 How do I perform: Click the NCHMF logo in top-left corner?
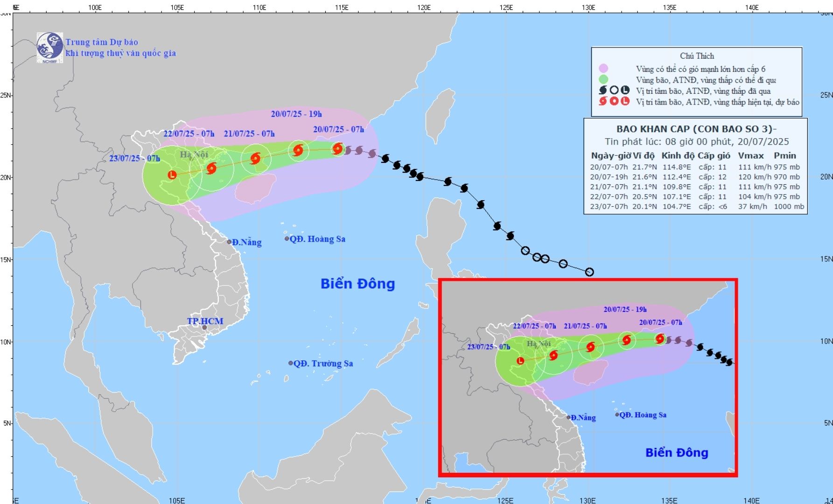tap(49, 47)
